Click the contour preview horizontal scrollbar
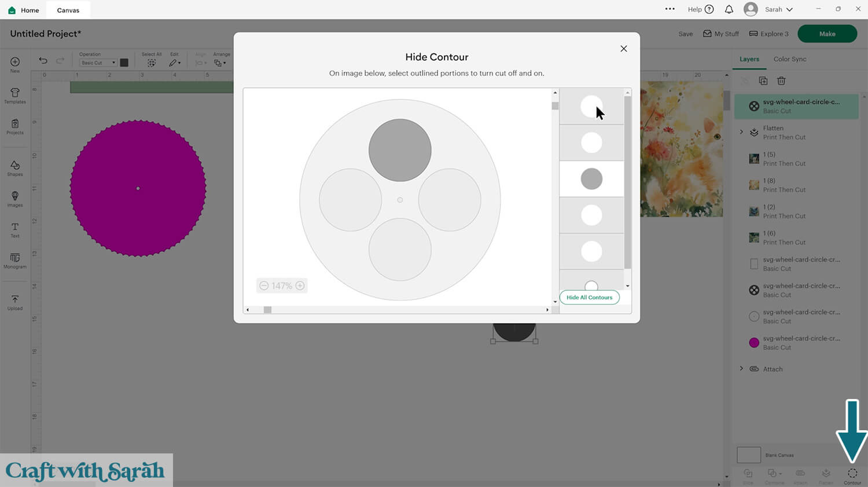 (x=267, y=310)
